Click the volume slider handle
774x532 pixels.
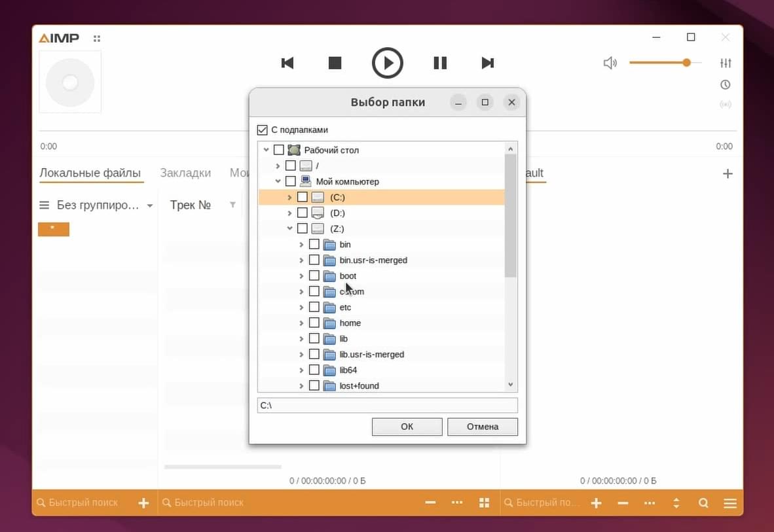(x=687, y=63)
